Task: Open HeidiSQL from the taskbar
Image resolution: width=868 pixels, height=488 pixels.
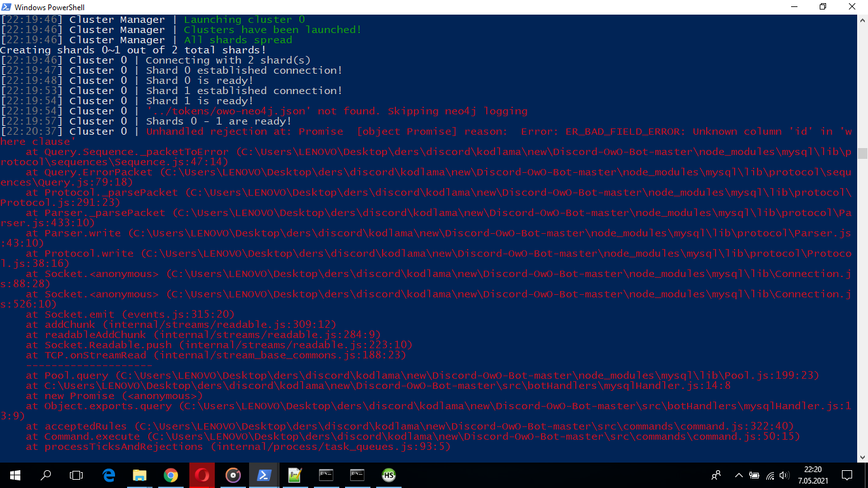Action: (388, 475)
